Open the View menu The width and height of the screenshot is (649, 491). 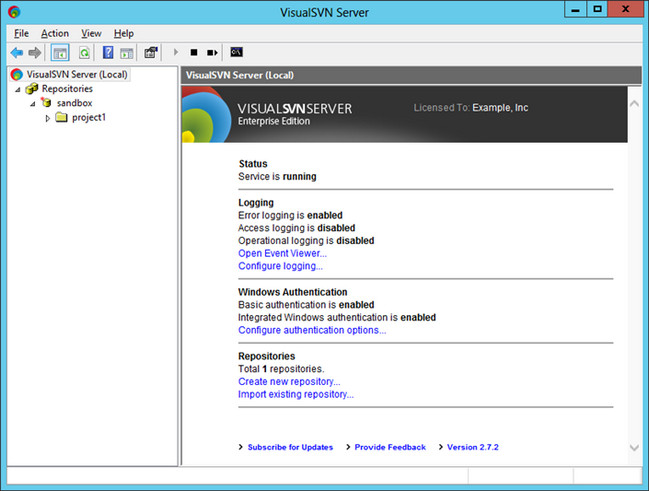[91, 34]
